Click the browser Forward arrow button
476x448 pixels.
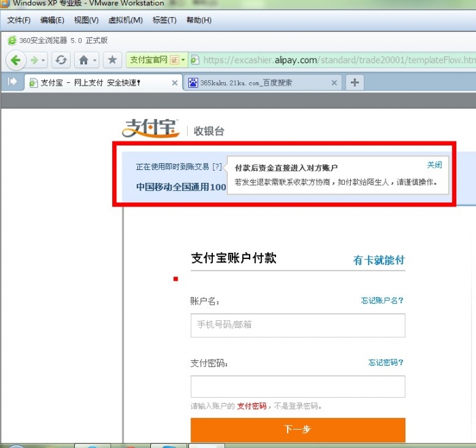coord(34,61)
